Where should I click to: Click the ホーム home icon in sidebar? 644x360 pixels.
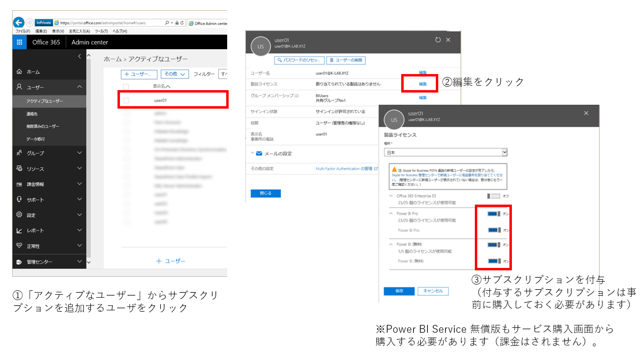coord(19,72)
